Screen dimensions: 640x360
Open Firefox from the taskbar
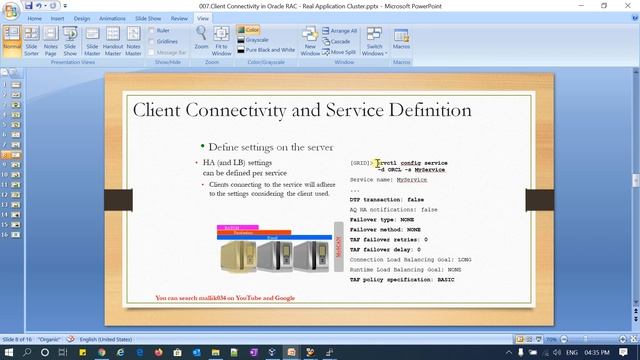pos(158,352)
